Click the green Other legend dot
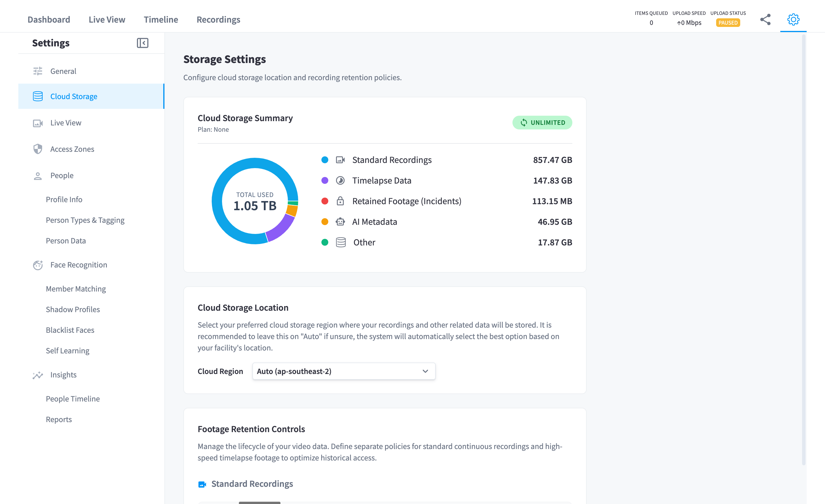 [325, 242]
